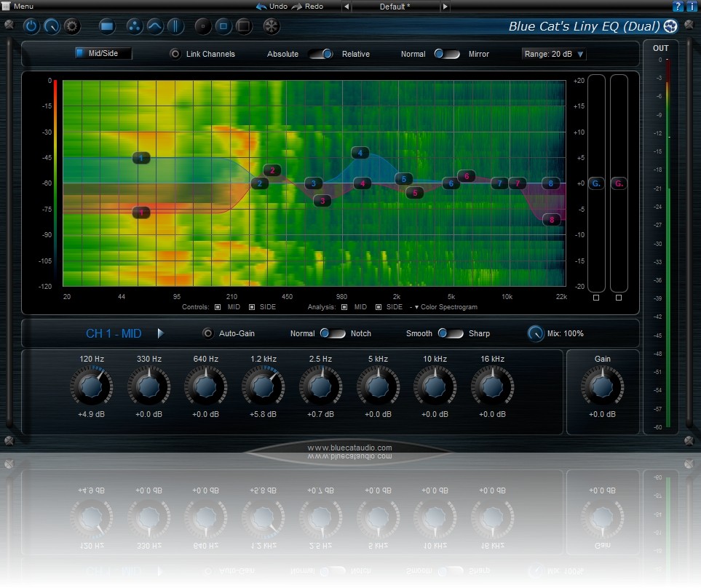
Task: Click the 16 kHz band knob
Action: 492,386
